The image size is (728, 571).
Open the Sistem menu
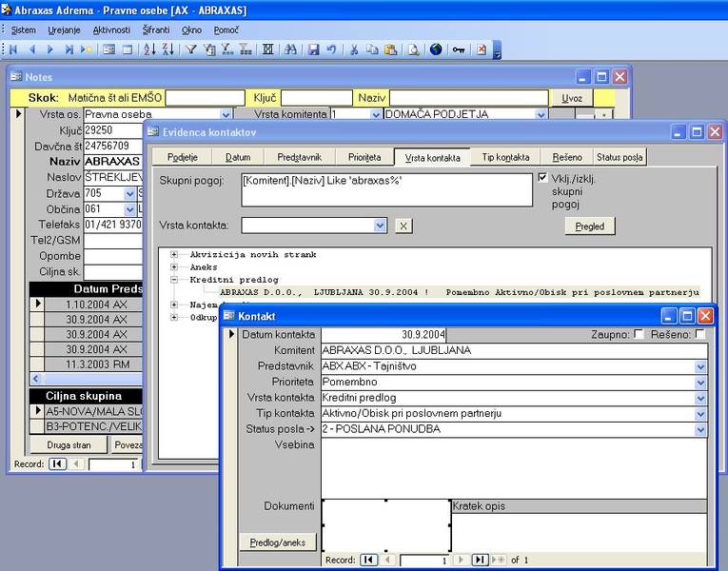23,30
